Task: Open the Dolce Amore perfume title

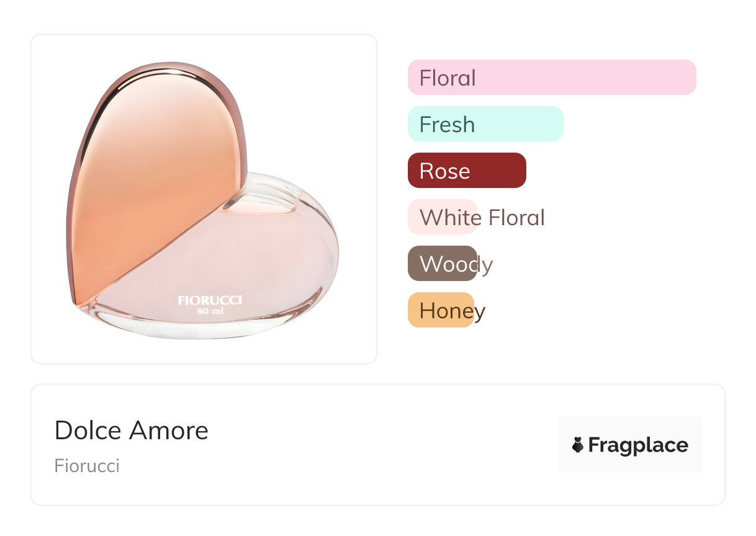Action: coord(132,431)
